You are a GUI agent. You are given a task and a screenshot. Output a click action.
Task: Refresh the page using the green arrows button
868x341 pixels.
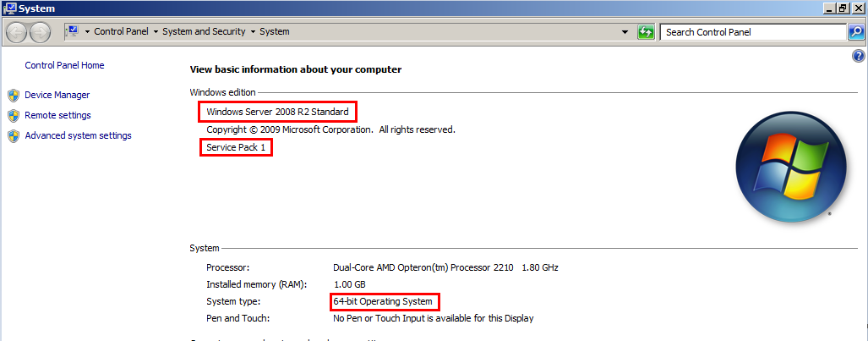(x=646, y=32)
